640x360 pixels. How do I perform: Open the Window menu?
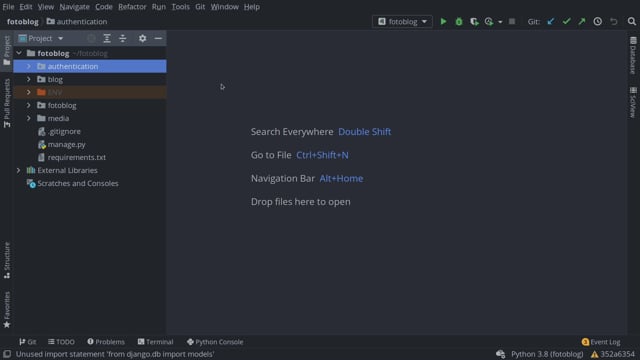pyautogui.click(x=224, y=7)
